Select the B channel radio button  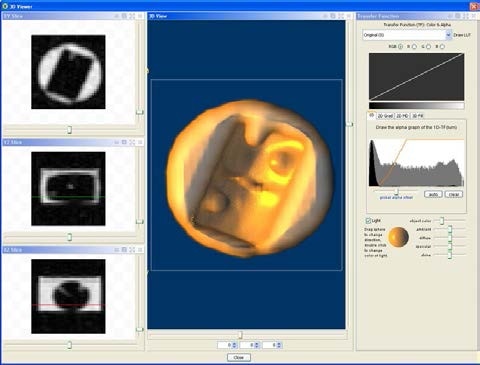tap(442, 47)
